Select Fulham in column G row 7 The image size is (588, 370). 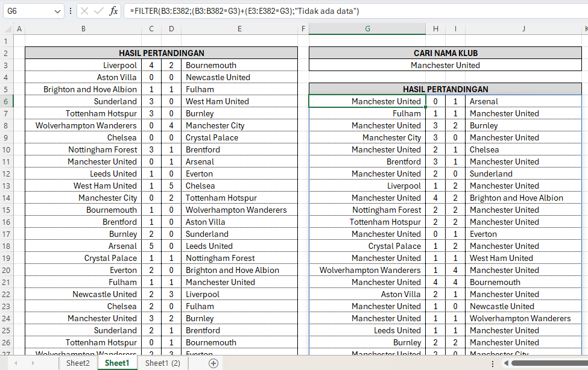click(x=367, y=113)
